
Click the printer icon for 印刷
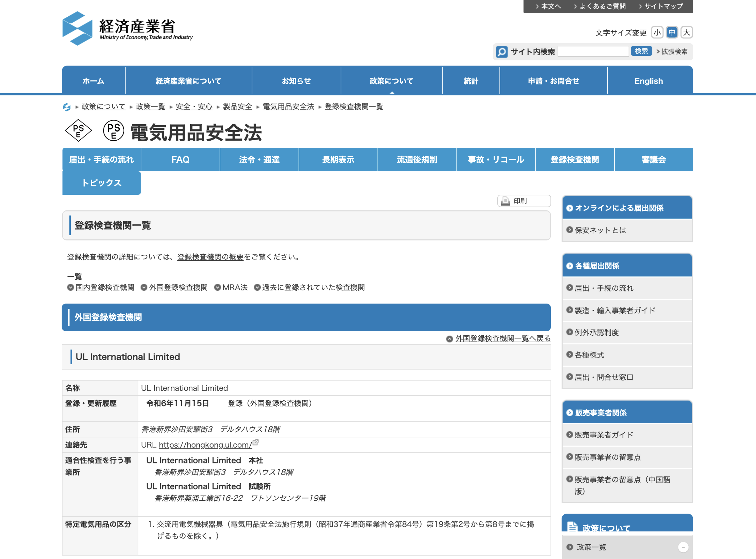click(x=505, y=201)
